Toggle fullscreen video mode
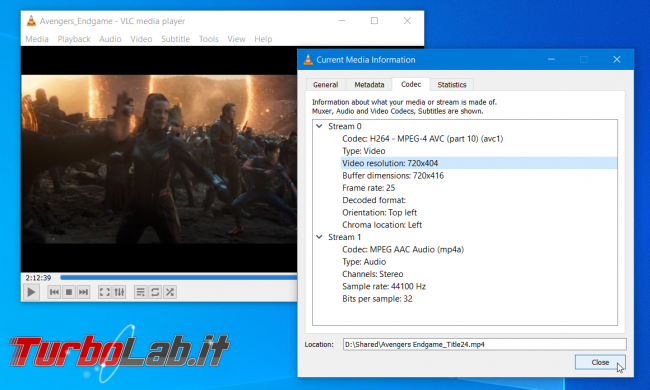The width and height of the screenshot is (650, 390). pyautogui.click(x=104, y=292)
